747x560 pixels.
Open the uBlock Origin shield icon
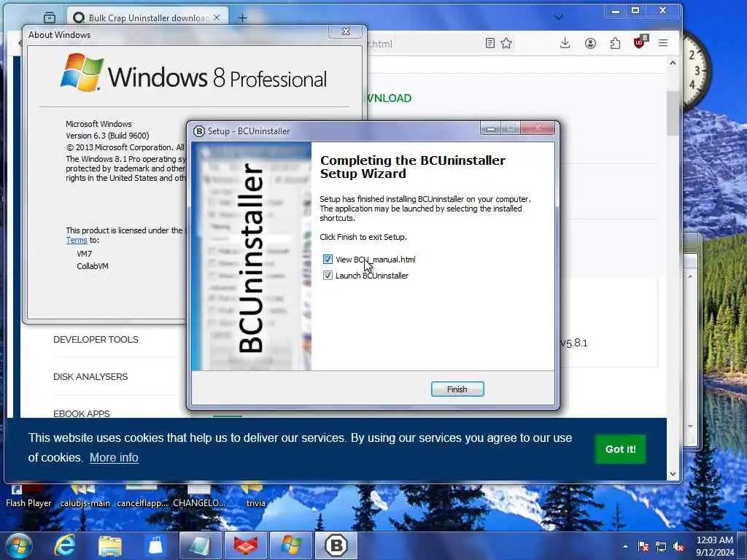click(640, 42)
